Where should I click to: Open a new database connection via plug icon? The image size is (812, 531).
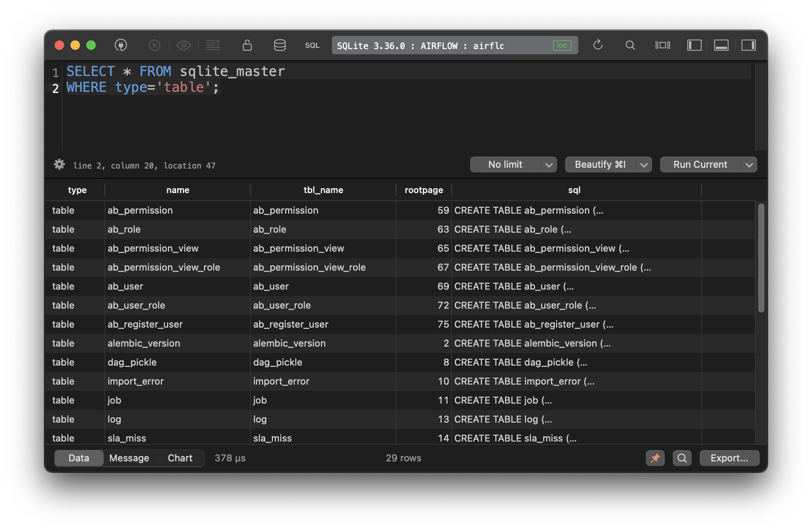(x=121, y=45)
